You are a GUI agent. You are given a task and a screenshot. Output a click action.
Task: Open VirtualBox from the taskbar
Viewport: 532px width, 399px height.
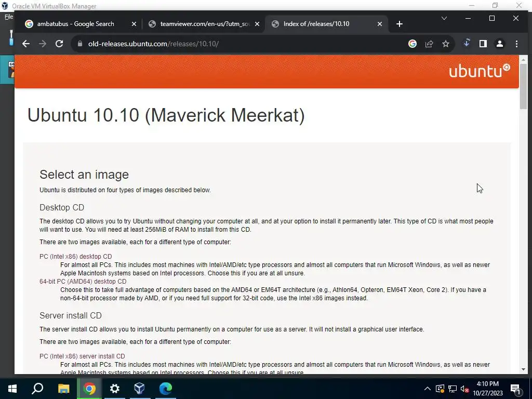click(x=139, y=389)
